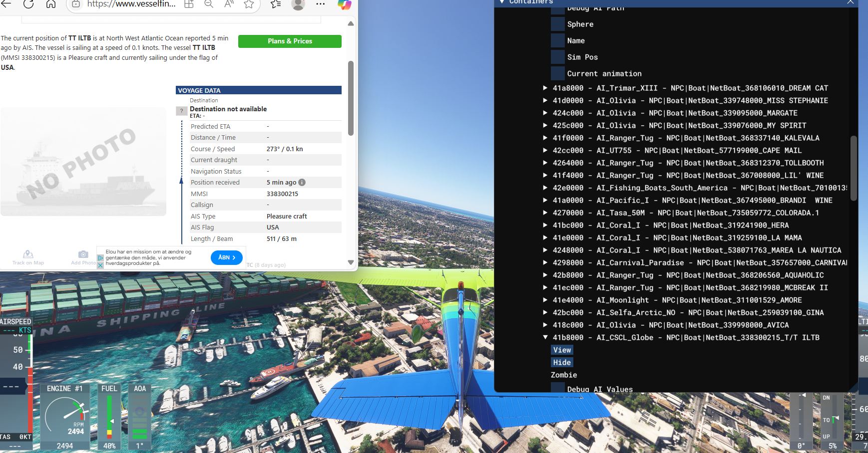Screen dimensions: 868x453
Task: Toggle the Current animation checkbox
Action: [557, 73]
